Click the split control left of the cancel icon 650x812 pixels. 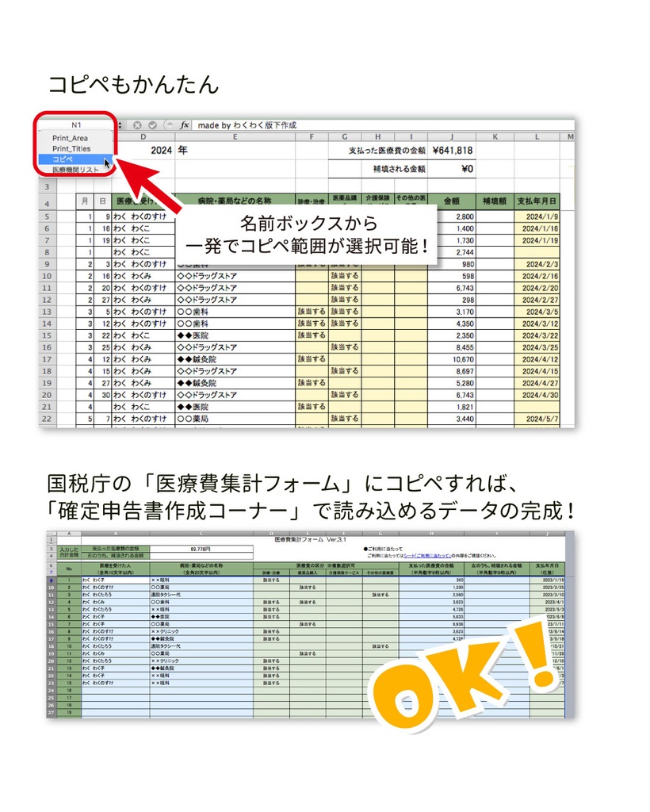122,125
